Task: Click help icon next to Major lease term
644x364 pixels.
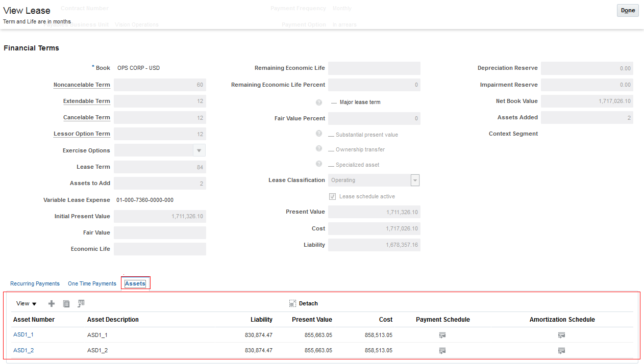Action: pos(319,102)
